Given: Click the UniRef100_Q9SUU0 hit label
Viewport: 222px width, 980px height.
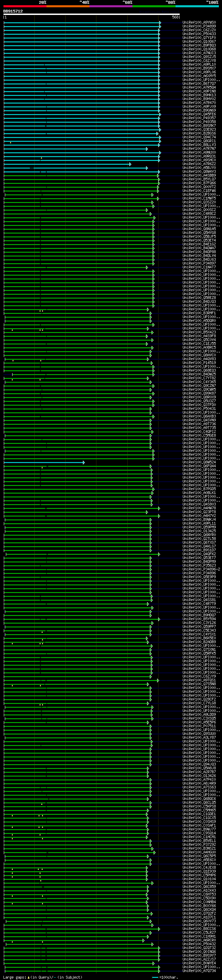Looking at the screenshot, I should click(199, 734).
